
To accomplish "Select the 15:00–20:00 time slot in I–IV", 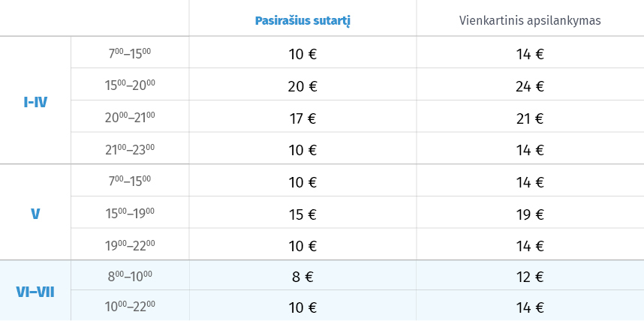I will [130, 85].
